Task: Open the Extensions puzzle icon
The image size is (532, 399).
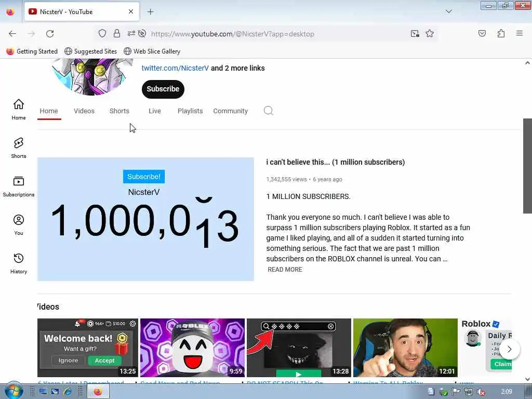Action: point(501,33)
